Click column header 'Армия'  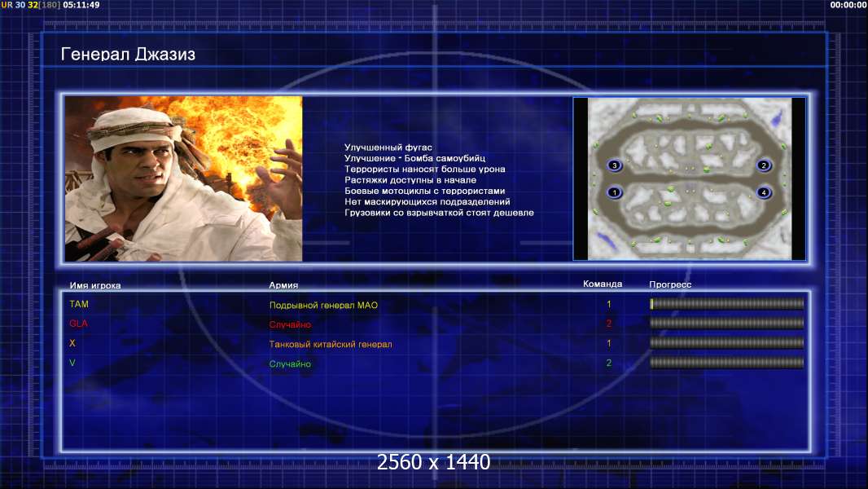(283, 285)
